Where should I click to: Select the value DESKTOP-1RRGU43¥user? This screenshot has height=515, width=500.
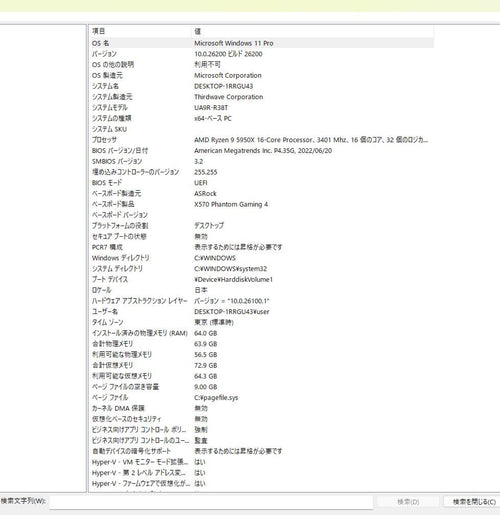pyautogui.click(x=232, y=312)
